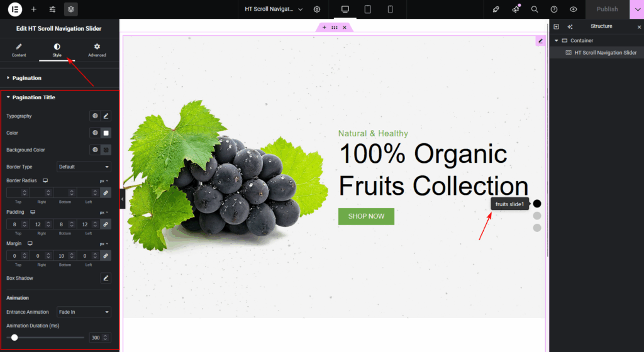Switch to the Content tab
The height and width of the screenshot is (352, 644).
tap(19, 50)
